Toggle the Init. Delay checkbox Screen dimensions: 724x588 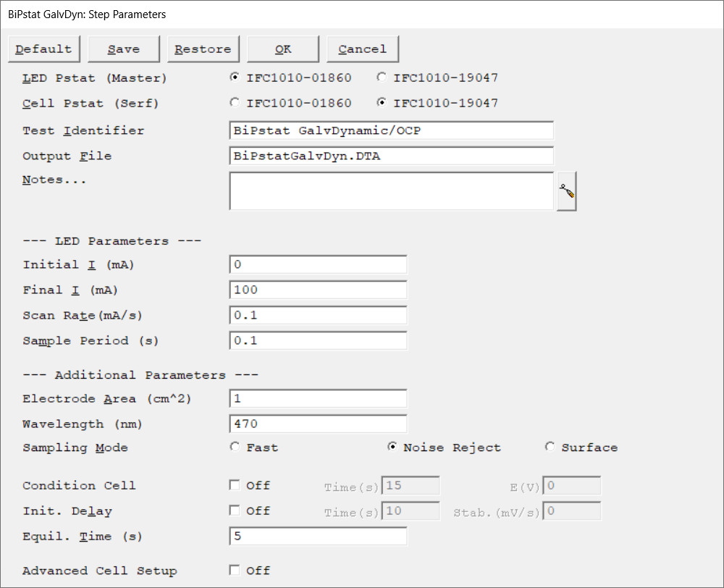(x=235, y=511)
